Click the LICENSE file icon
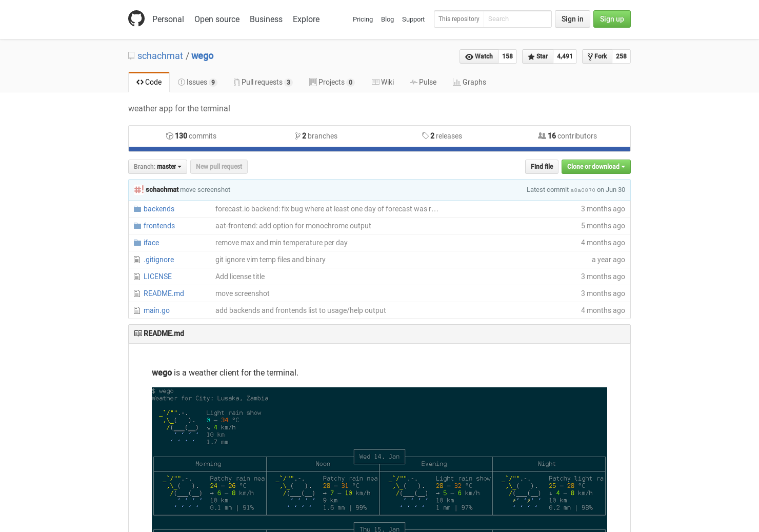This screenshot has height=532, width=759. point(137,277)
